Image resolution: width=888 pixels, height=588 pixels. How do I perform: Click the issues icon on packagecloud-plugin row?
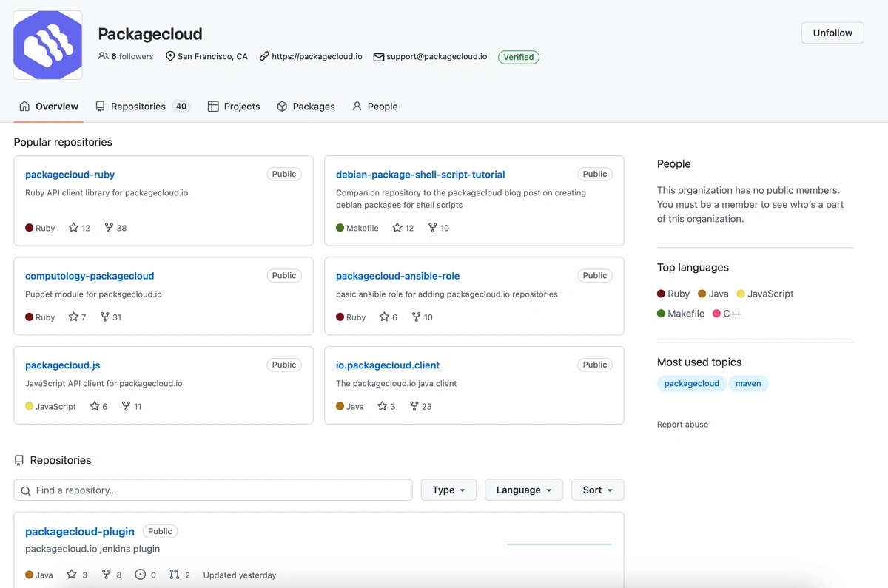click(141, 574)
